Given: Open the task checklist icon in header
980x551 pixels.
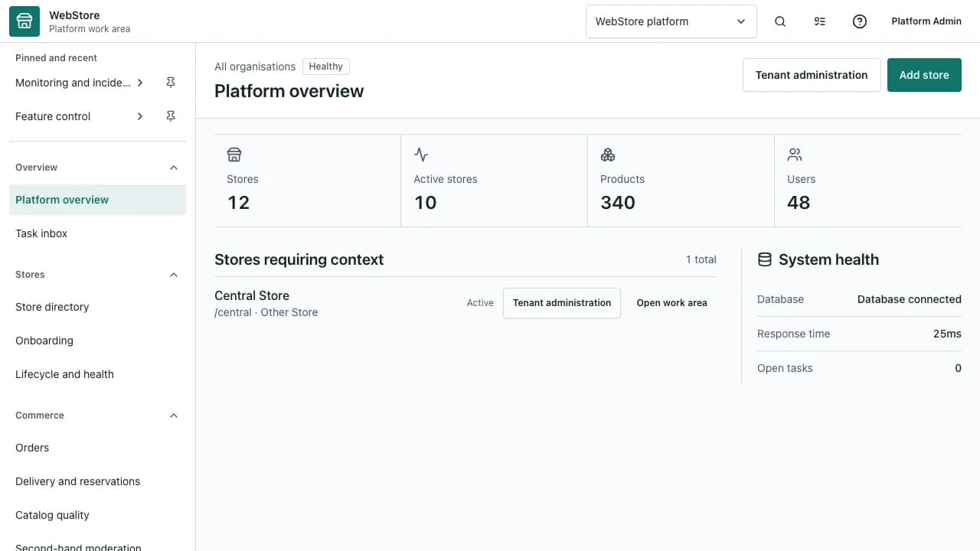Looking at the screenshot, I should (x=820, y=21).
